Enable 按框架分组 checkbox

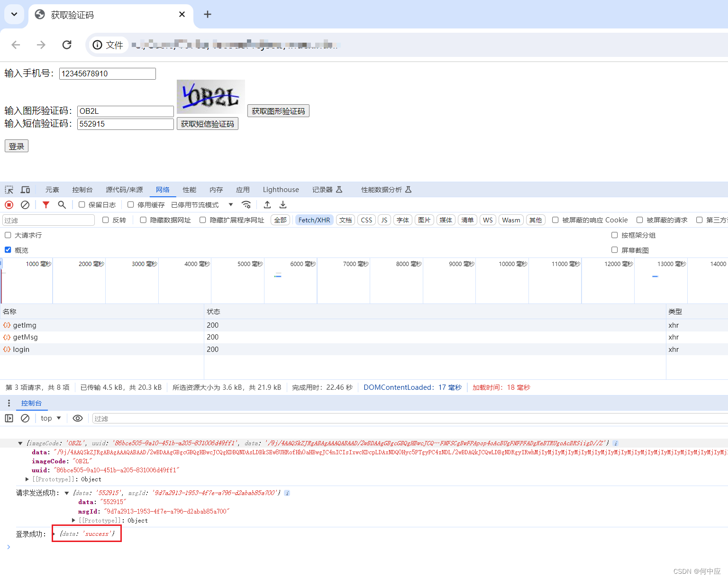pyautogui.click(x=614, y=235)
